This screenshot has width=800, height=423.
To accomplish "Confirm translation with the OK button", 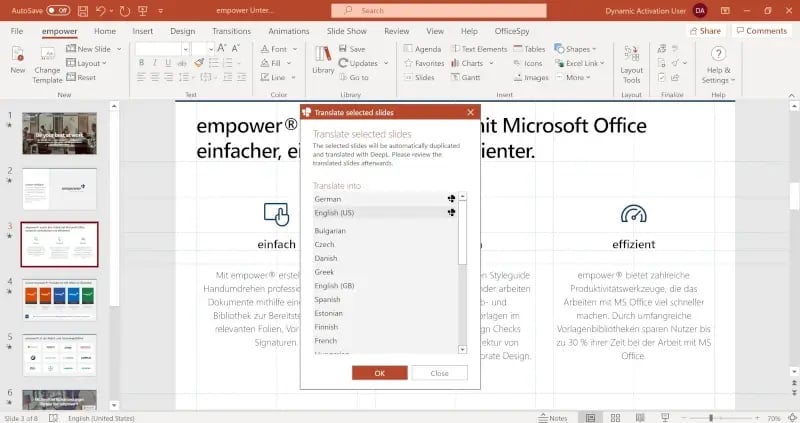I will (379, 373).
